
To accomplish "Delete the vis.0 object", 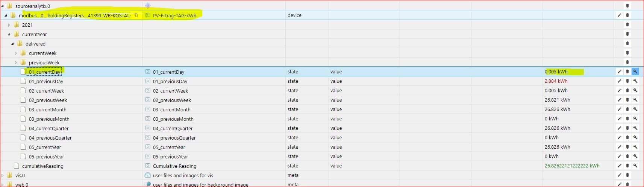I will coord(627,175).
